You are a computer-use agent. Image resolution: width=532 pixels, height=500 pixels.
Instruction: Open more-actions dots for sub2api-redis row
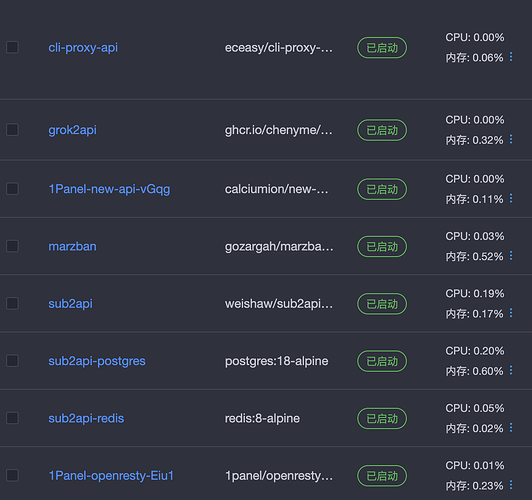coord(511,428)
